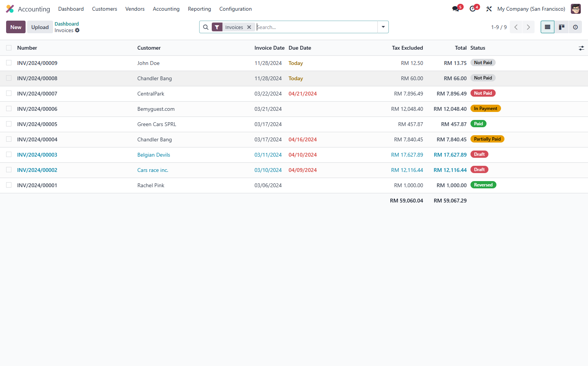Expand the search options dropdown arrow
This screenshot has width=588, height=366.
click(x=383, y=27)
